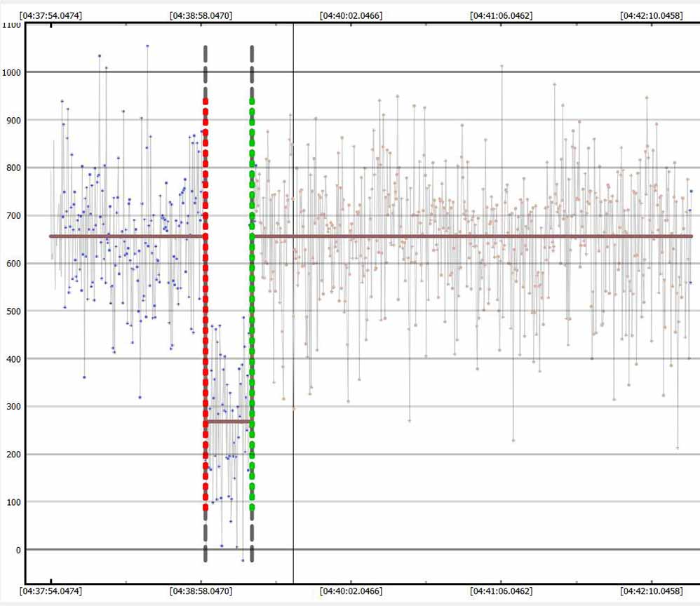
Task: Click the top 04:37:54.0474 timestamp label
Action: coord(51,15)
